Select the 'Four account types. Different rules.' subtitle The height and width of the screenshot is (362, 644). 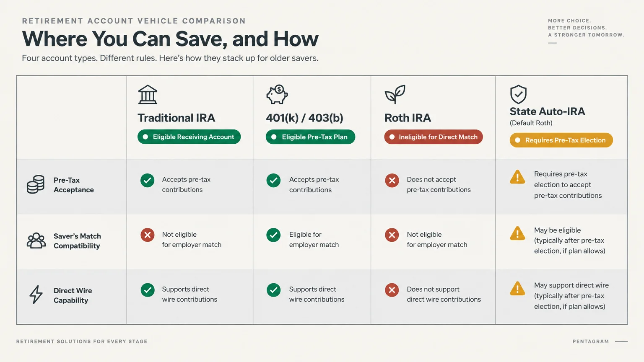pyautogui.click(x=170, y=58)
